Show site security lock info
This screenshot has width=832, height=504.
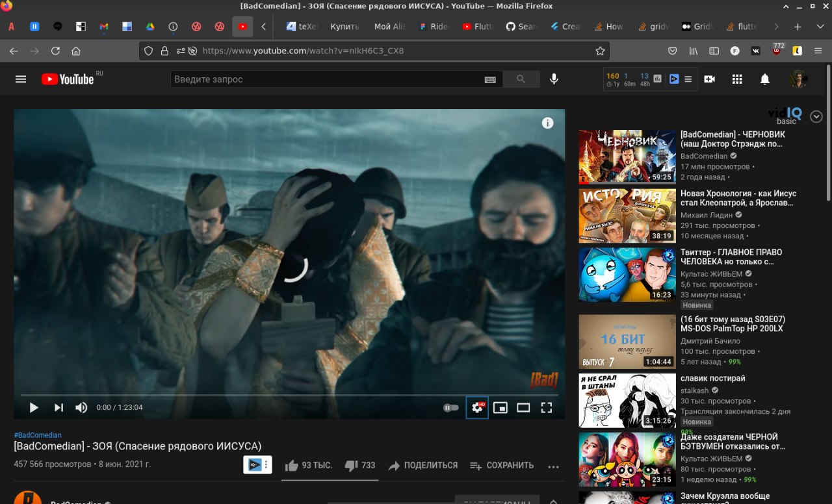(164, 51)
